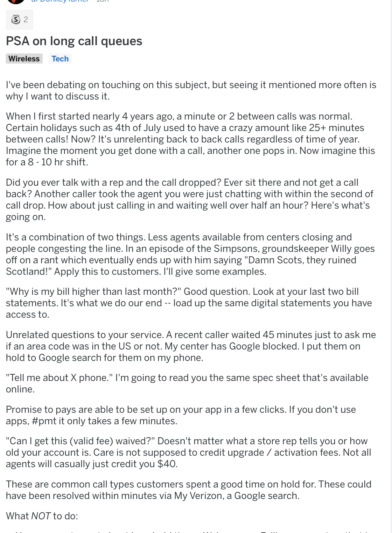
Task: Click the award count number 2
Action: point(26,20)
